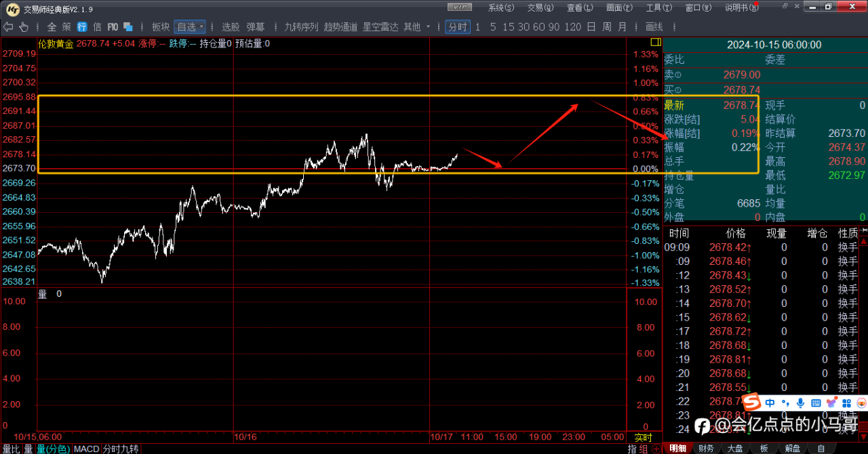Select the 09:09 2678.42 trade row
The height and width of the screenshot is (454, 868).
765,247
